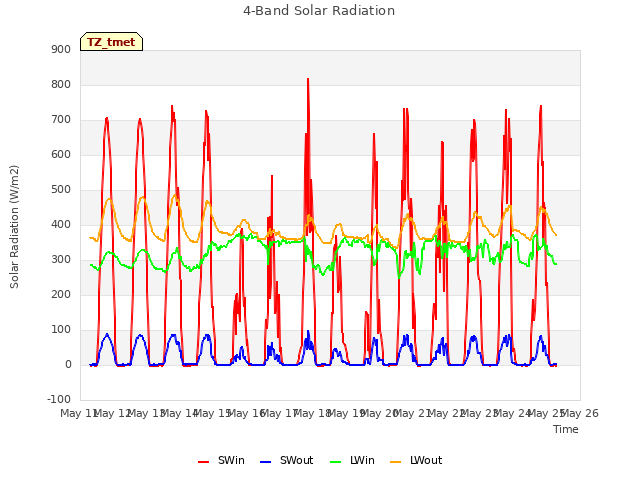640x480 pixels.
Task: Click the 800 y-axis tick label
Action: (61, 84)
